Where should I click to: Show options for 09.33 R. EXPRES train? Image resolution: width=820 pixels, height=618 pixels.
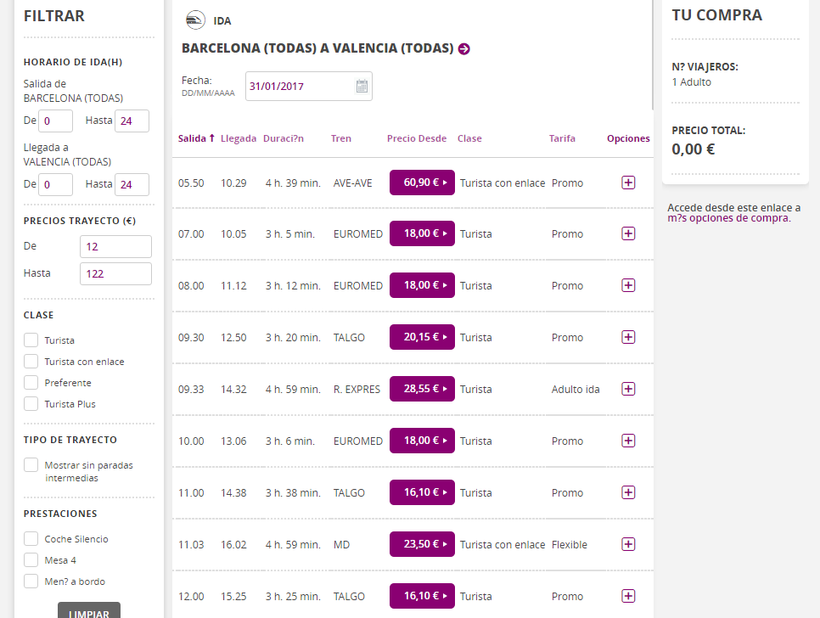coord(628,389)
